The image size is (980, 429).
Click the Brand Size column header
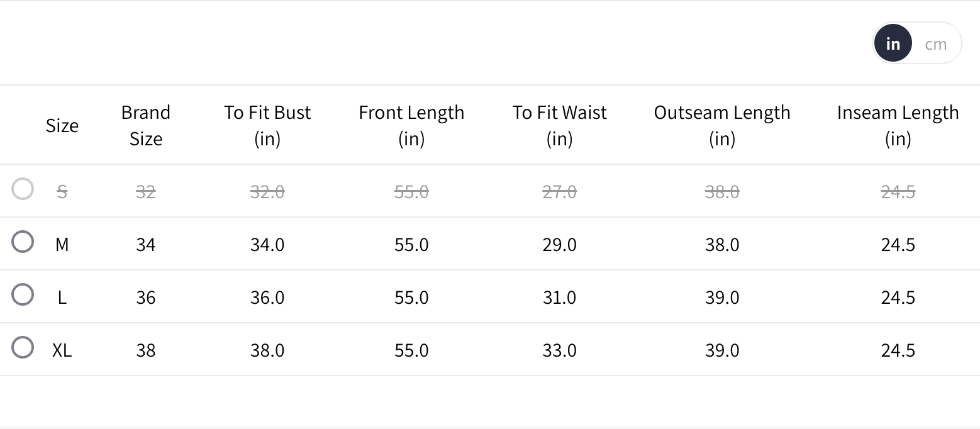click(x=145, y=125)
